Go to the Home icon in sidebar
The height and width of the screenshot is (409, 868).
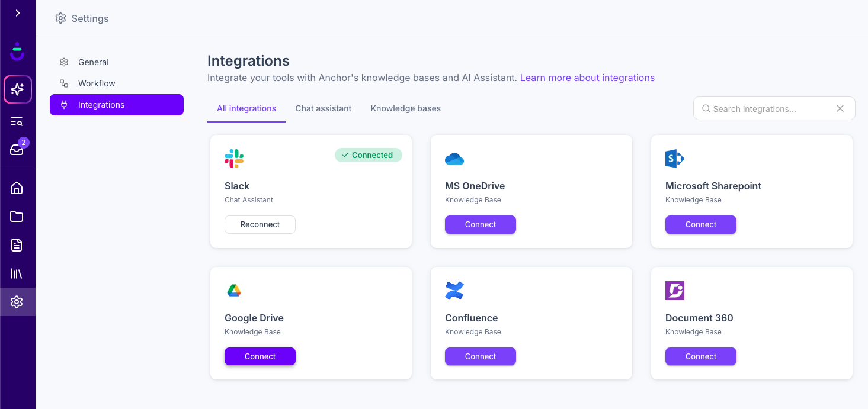[x=17, y=188]
